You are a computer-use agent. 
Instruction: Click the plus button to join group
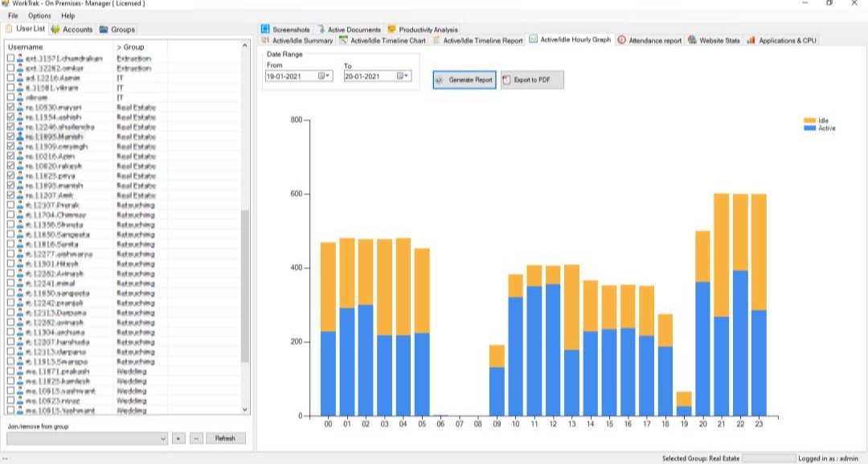point(178,438)
